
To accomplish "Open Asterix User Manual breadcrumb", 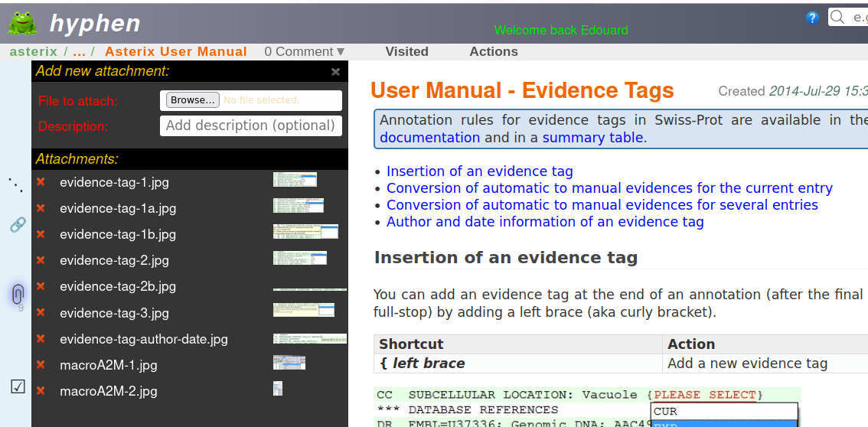I will pos(176,51).
